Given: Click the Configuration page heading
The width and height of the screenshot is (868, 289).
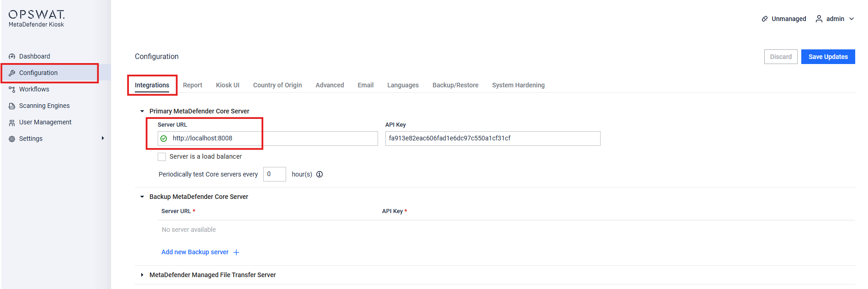Looking at the screenshot, I should click(x=157, y=56).
